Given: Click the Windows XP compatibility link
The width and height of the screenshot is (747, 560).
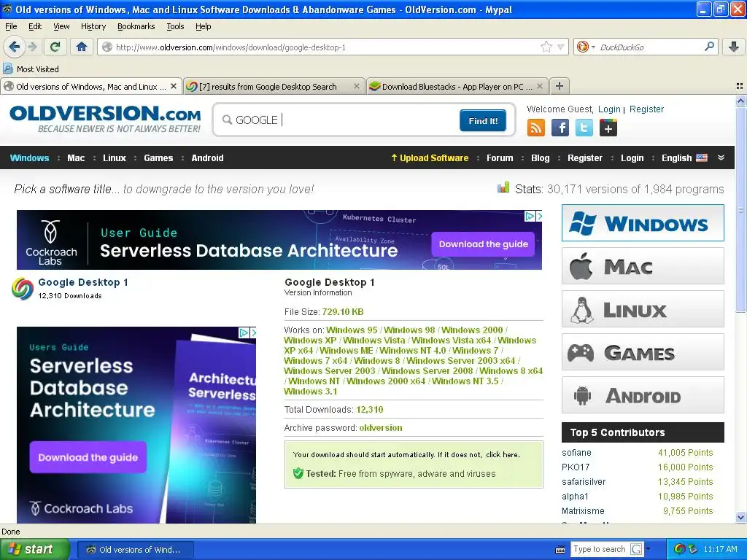Looking at the screenshot, I should point(309,340).
